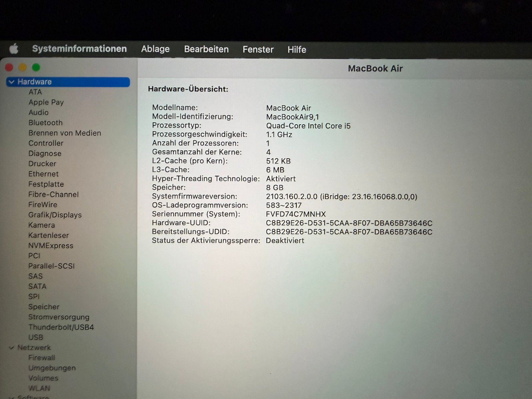Select NVMExpress in the sidebar
This screenshot has width=532, height=399.
click(x=51, y=246)
